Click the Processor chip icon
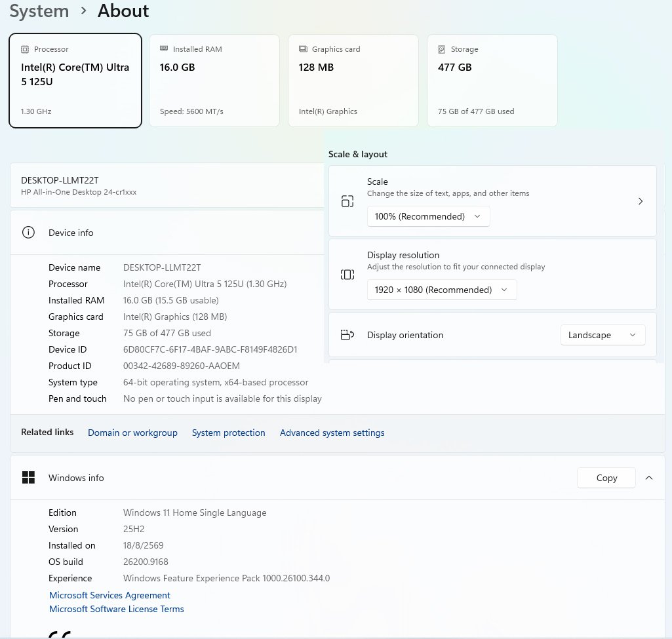 click(25, 49)
